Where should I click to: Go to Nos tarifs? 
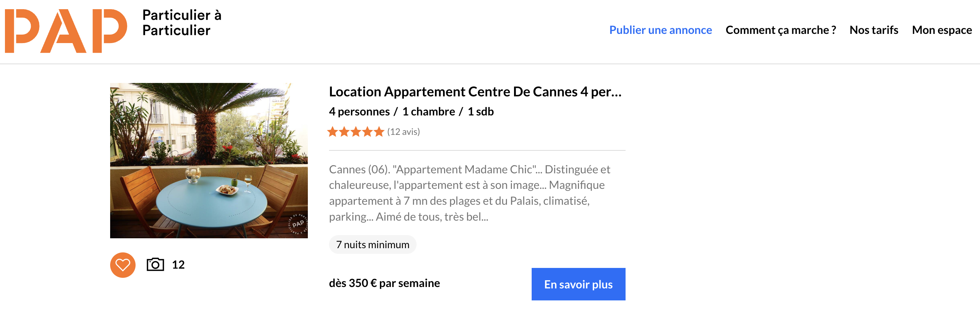pyautogui.click(x=873, y=30)
